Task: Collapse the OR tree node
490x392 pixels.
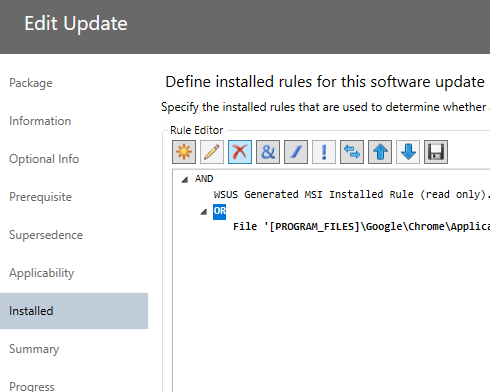Action: tap(204, 212)
